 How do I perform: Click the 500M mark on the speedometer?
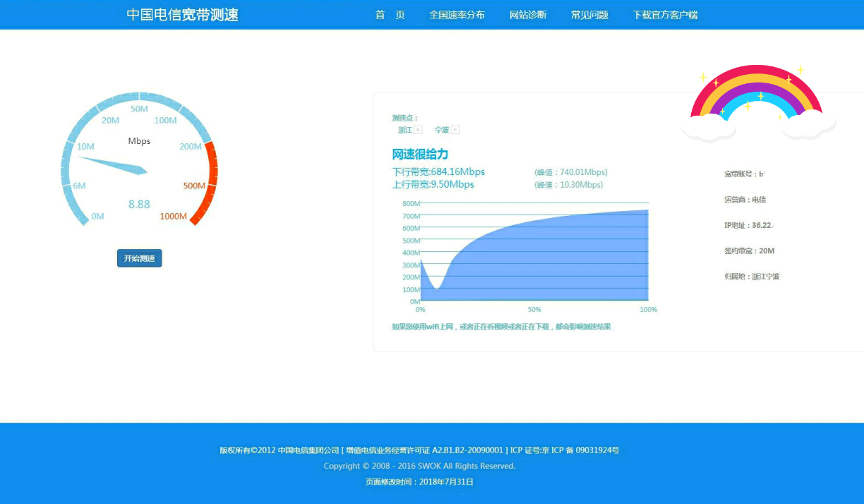(194, 186)
